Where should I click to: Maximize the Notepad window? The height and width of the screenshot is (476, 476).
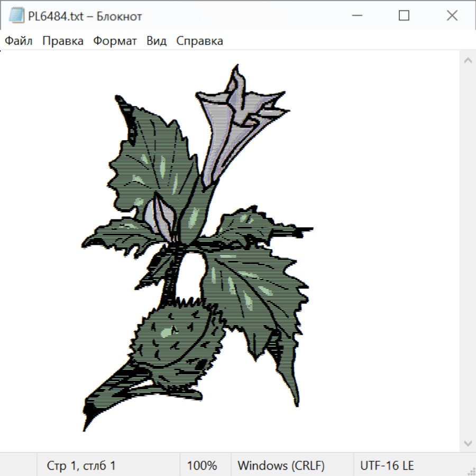tap(404, 16)
